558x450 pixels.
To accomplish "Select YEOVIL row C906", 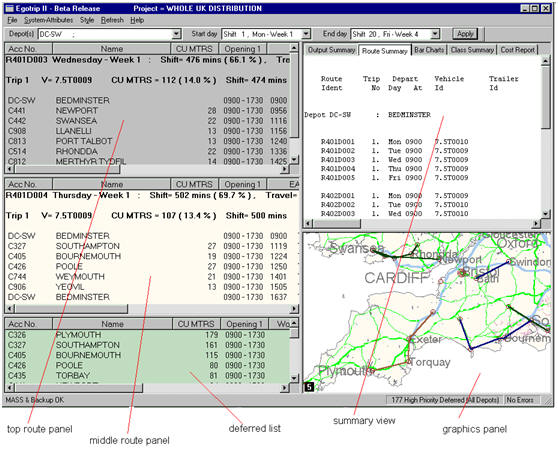I will 152,287.
